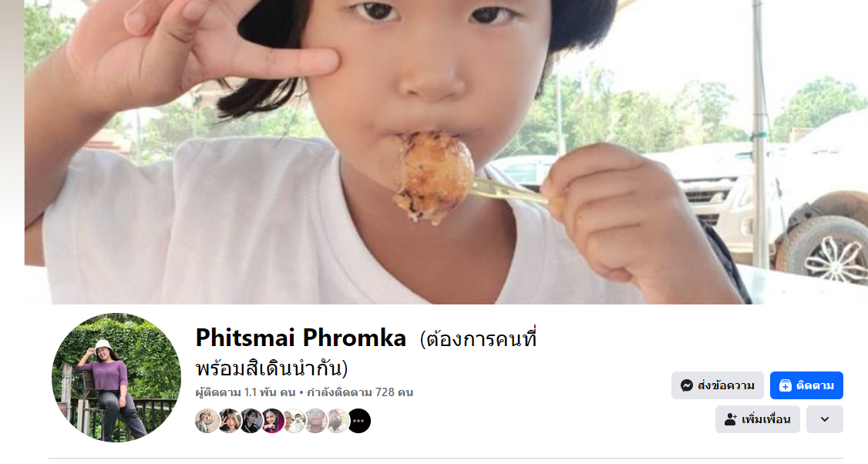The image size is (868, 464).
Task: Open the cover photo of child eating
Action: click(446, 152)
